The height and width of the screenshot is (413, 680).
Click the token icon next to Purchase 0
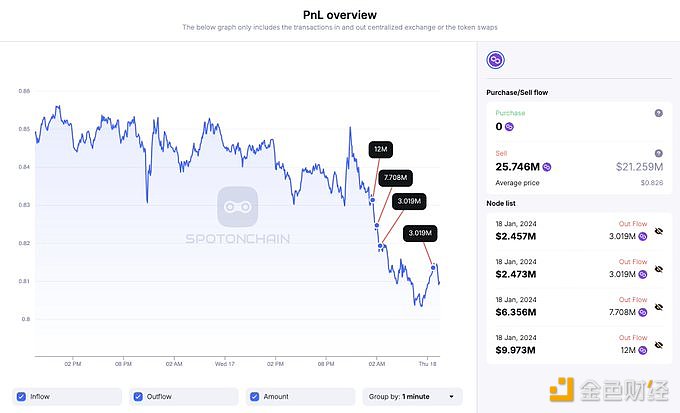pos(509,127)
